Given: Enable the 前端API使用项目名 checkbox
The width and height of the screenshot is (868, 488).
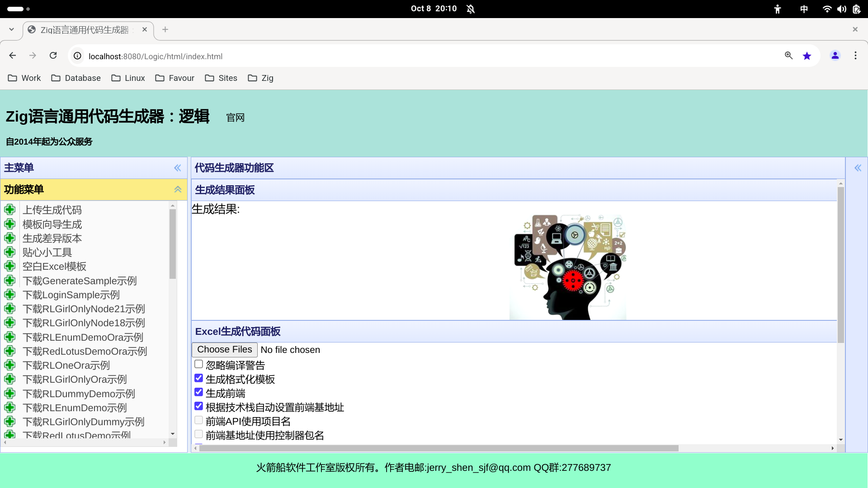Looking at the screenshot, I should point(198,420).
